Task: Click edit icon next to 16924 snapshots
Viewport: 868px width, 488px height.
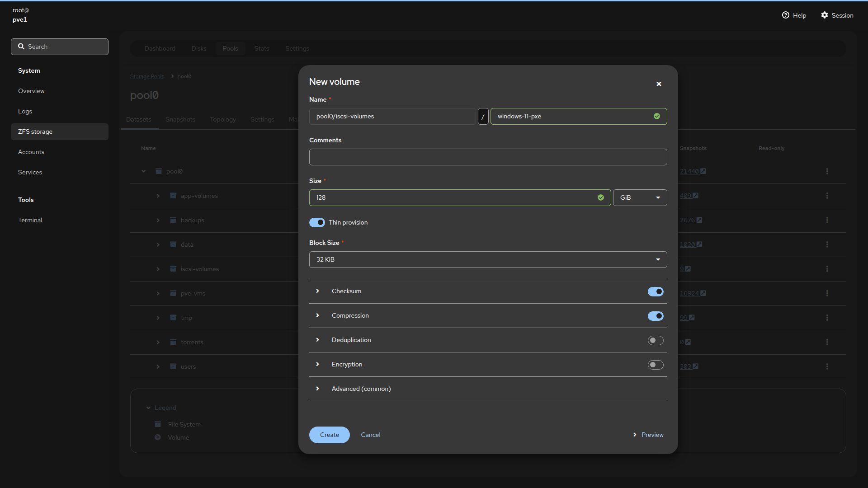Action: tap(703, 293)
